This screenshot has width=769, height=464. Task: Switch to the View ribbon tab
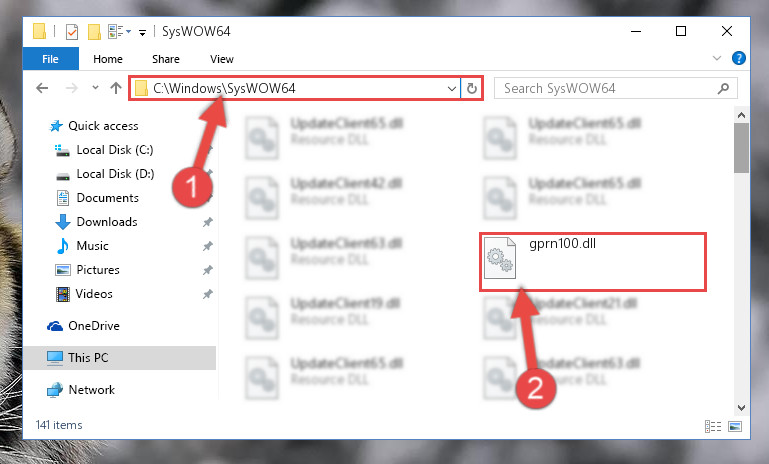pos(222,59)
